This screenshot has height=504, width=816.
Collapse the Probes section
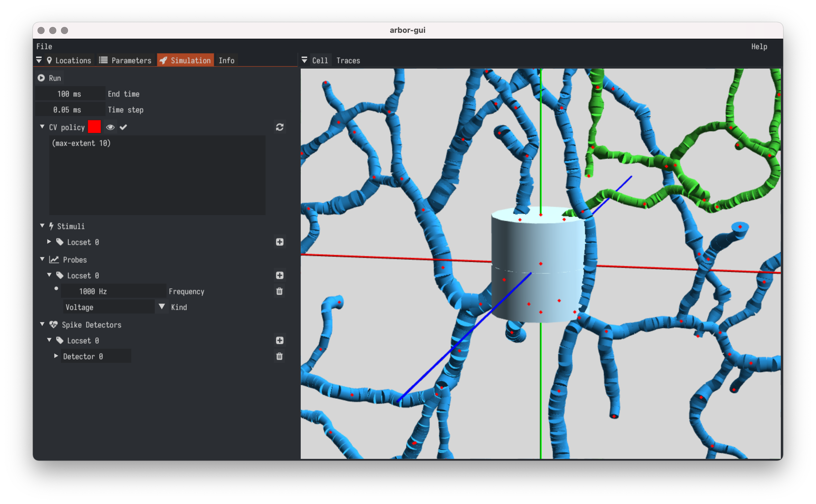42,259
